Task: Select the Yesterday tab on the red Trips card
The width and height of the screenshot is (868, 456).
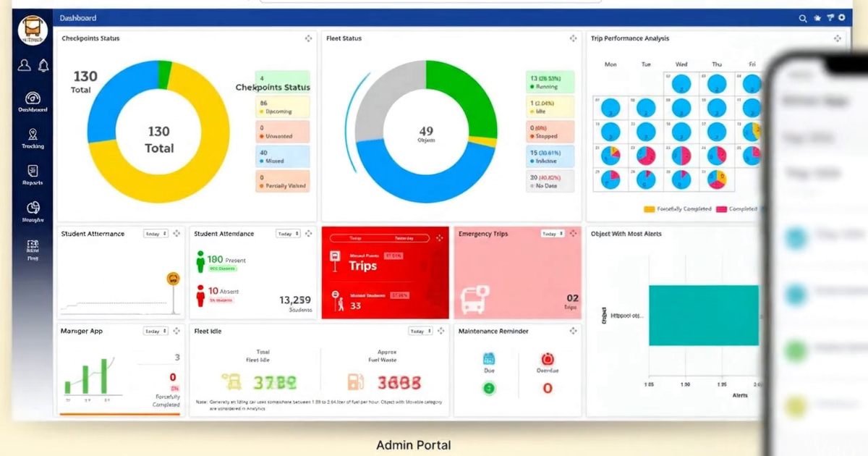Action: click(x=403, y=237)
